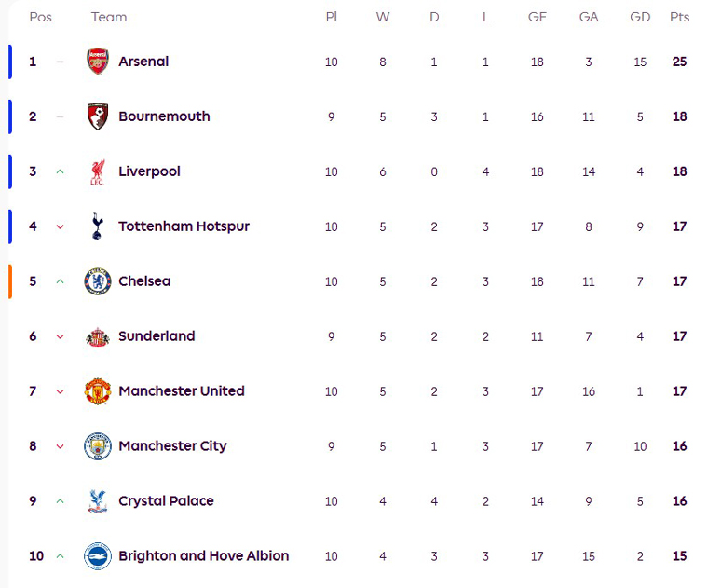Click the Manchester United club crest

pos(98,391)
